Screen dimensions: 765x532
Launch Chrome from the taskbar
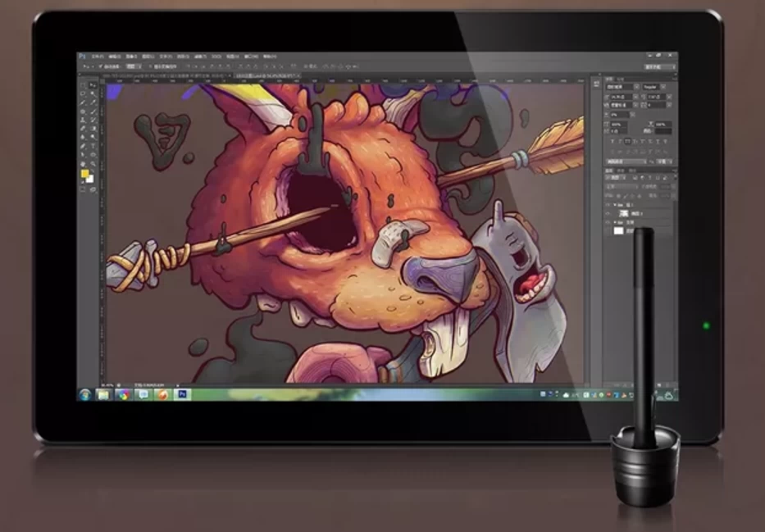[123, 394]
